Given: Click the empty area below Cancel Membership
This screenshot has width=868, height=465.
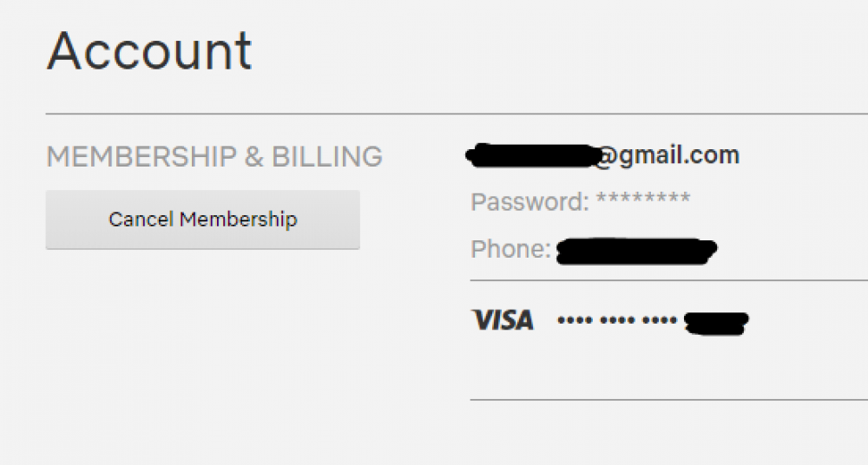Looking at the screenshot, I should [202, 347].
